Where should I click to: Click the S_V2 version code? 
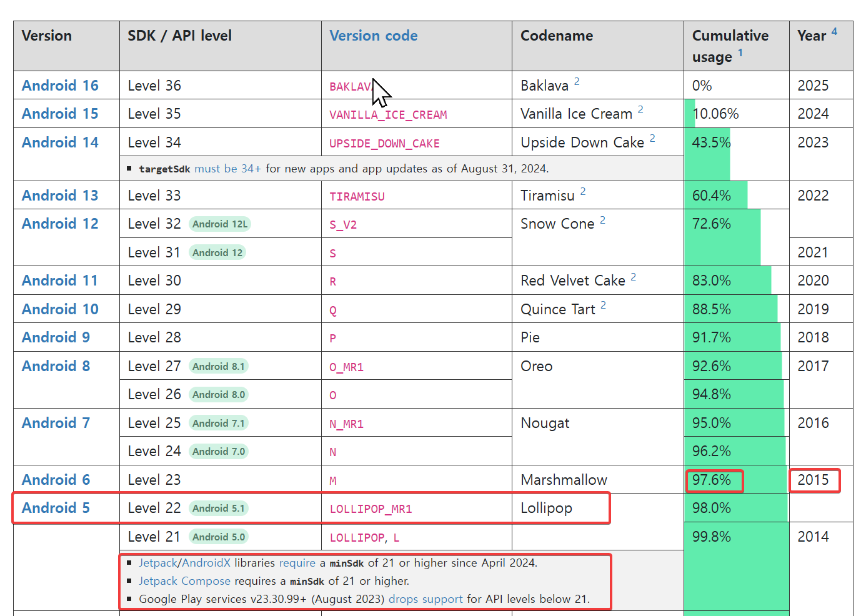(x=343, y=225)
